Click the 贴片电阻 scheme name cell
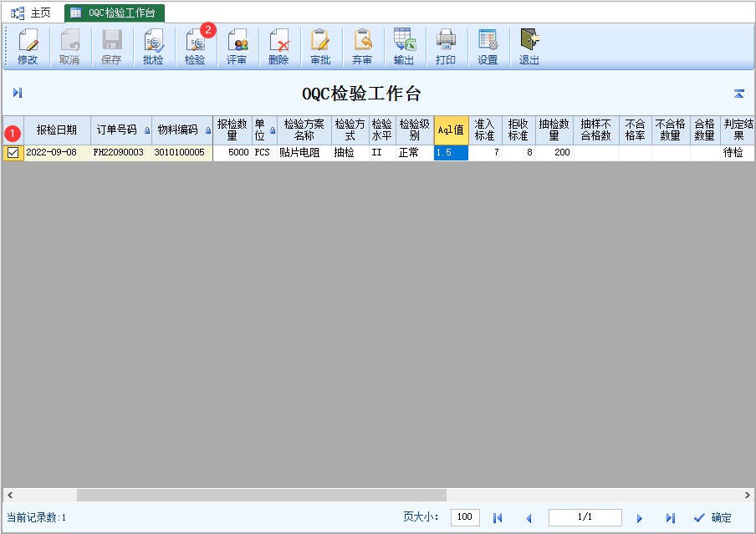The width and height of the screenshot is (756, 534). point(304,153)
